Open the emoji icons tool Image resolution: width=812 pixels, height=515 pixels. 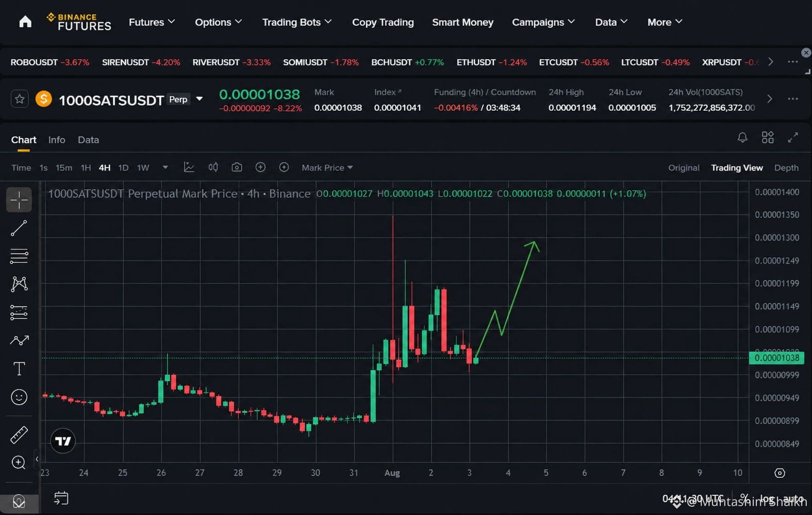pos(19,397)
